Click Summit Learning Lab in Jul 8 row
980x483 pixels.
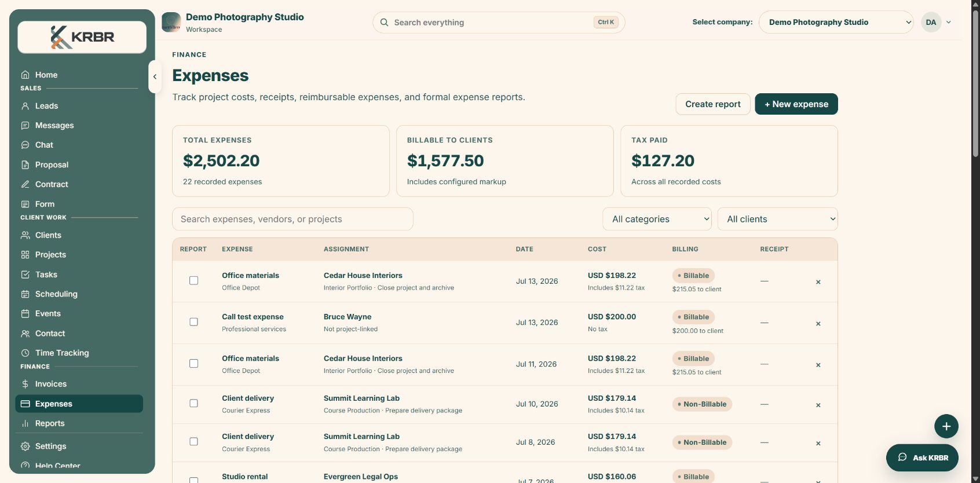(x=361, y=437)
